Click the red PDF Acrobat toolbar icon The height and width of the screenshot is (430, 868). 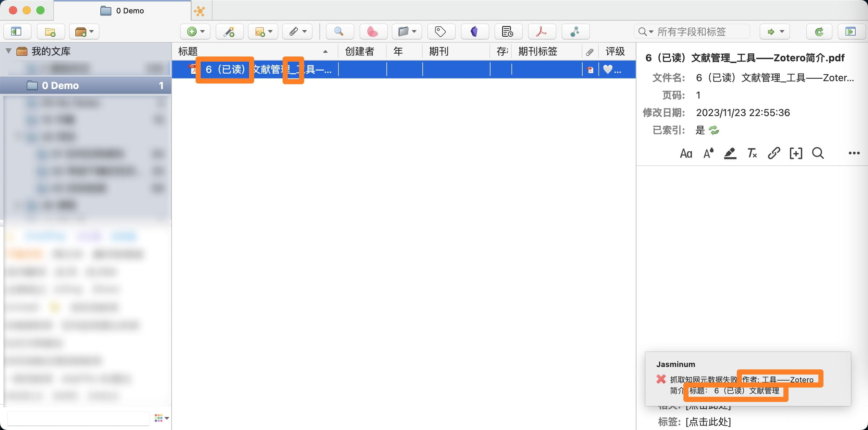[x=541, y=32]
